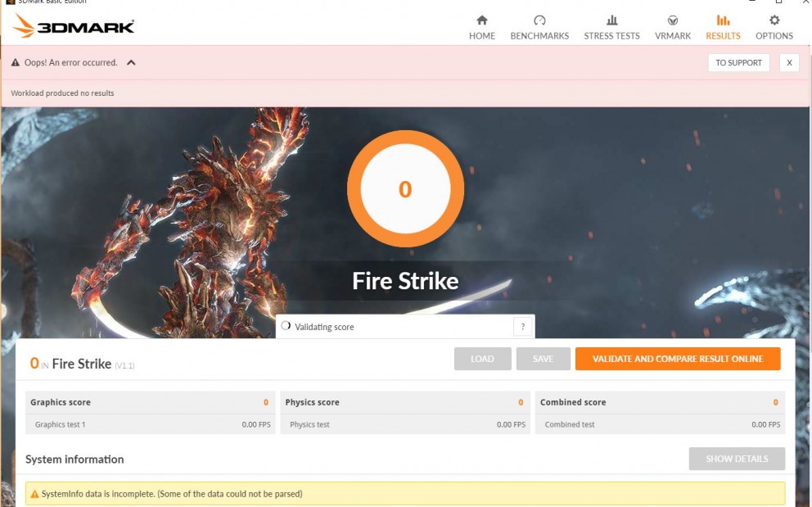Click Show Details in System information

pos(737,459)
